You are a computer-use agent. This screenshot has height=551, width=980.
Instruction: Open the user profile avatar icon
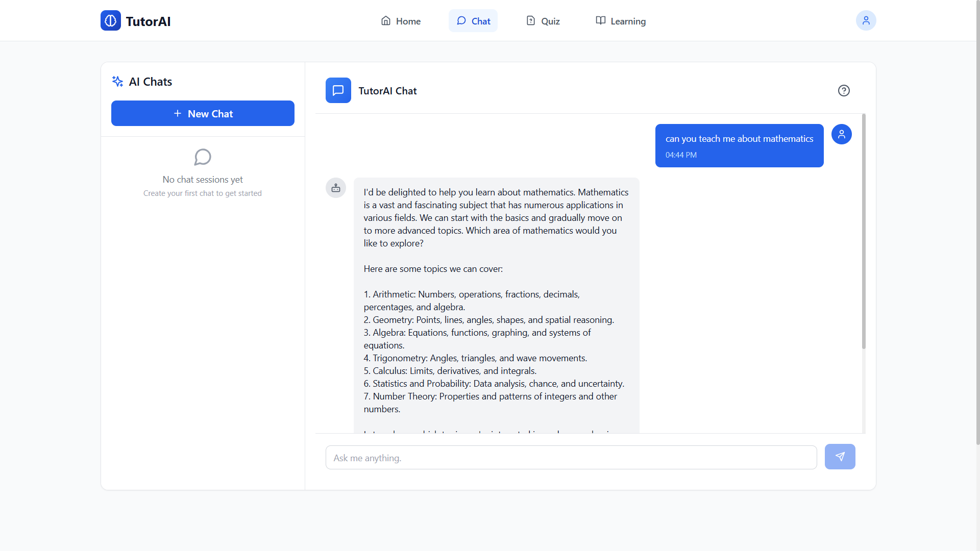coord(866,21)
